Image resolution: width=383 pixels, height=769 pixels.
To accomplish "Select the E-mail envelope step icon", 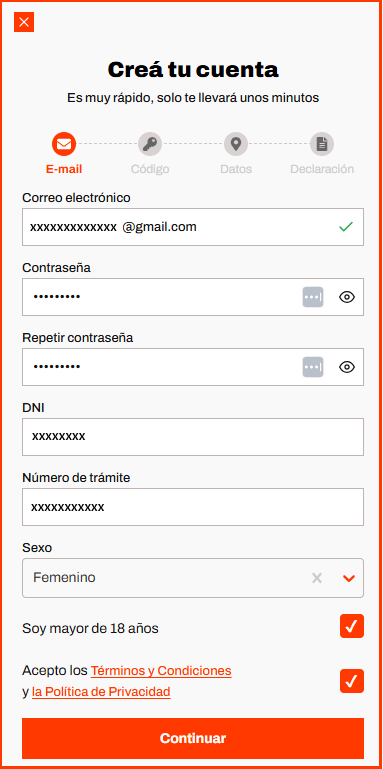I will 64,144.
